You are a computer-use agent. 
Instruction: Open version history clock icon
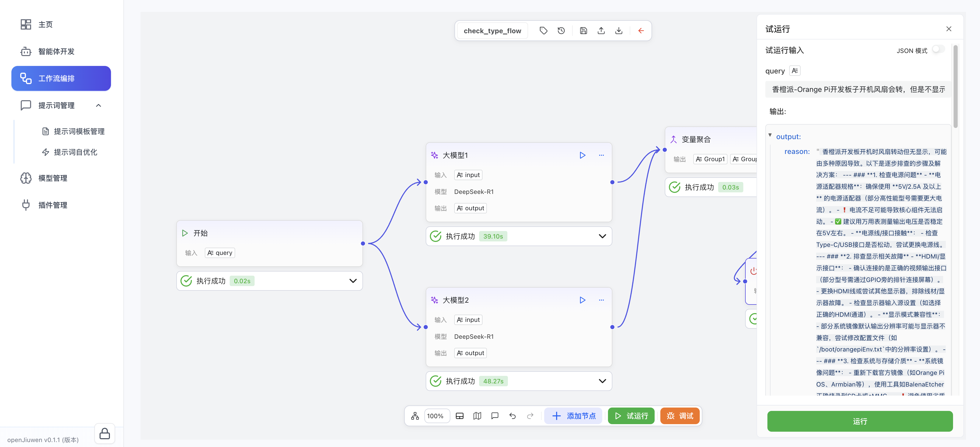coord(561,31)
